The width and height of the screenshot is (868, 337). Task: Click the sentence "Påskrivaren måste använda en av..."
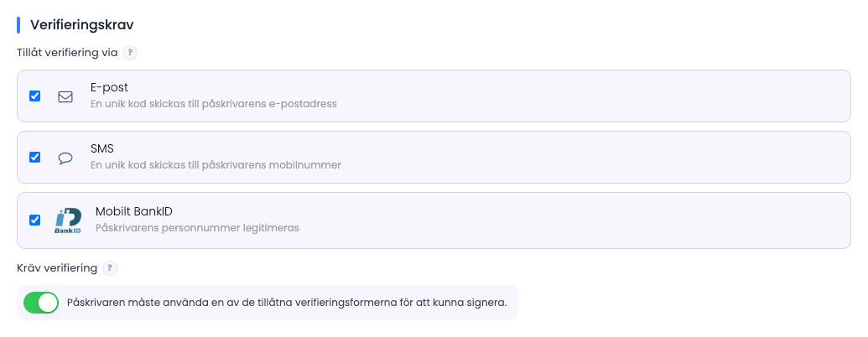click(287, 303)
